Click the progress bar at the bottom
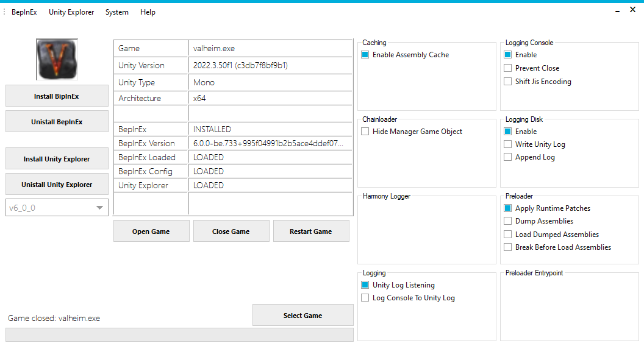The width and height of the screenshot is (644, 346). click(x=179, y=334)
